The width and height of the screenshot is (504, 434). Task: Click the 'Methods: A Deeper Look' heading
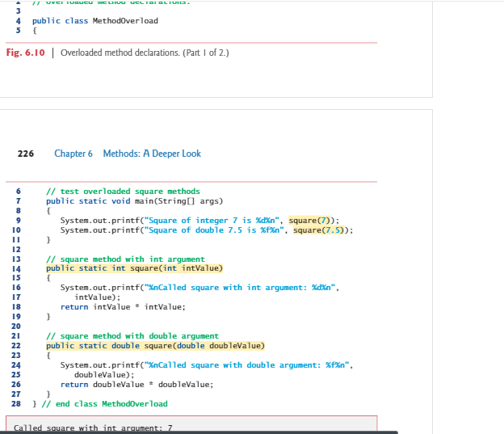[x=152, y=154]
